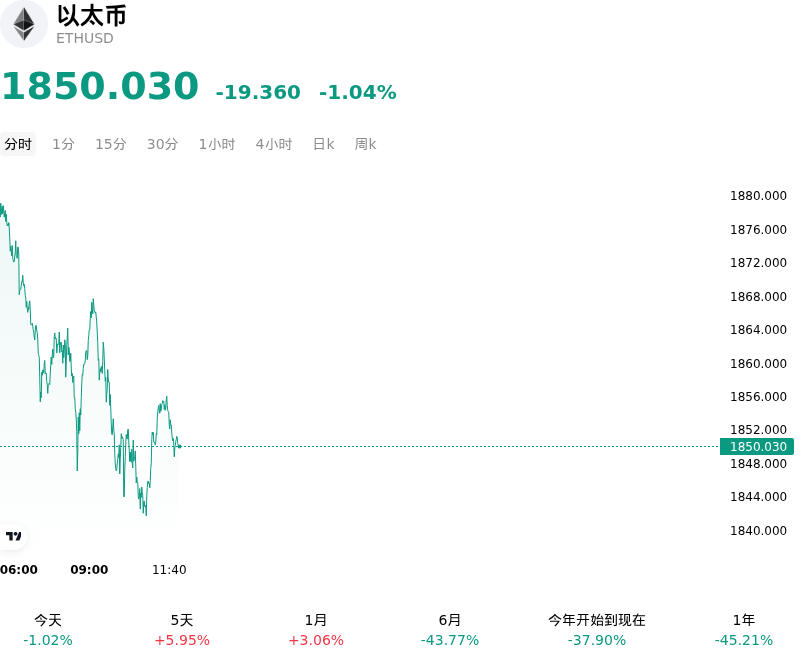Select the 分时 time-share tab
The height and width of the screenshot is (660, 800).
pos(18,144)
